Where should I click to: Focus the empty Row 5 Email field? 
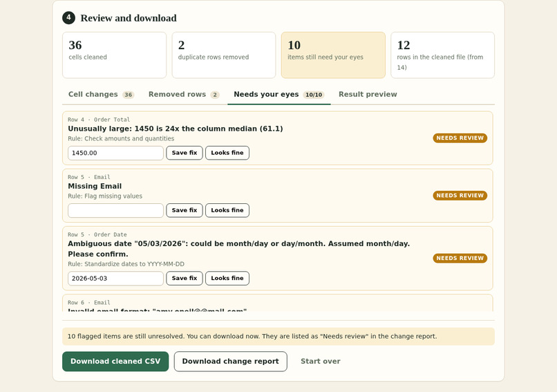coord(116,210)
